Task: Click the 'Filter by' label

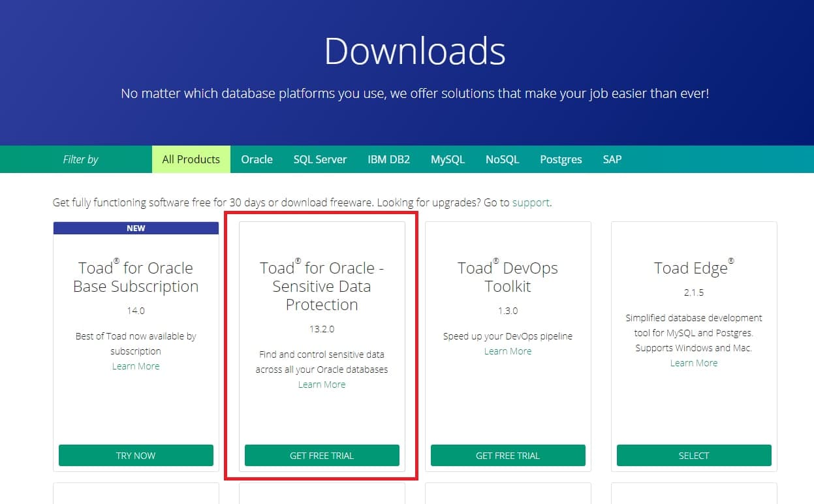Action: pyautogui.click(x=81, y=159)
